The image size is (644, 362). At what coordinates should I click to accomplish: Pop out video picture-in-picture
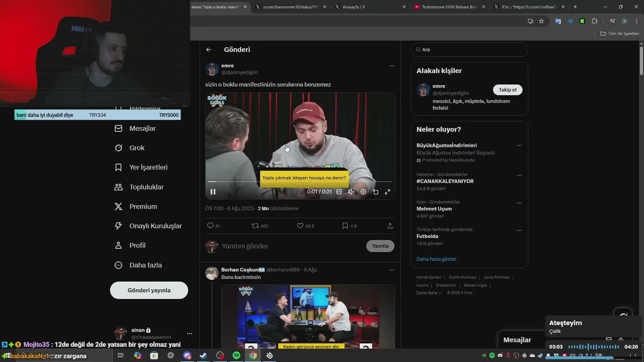pos(375,192)
